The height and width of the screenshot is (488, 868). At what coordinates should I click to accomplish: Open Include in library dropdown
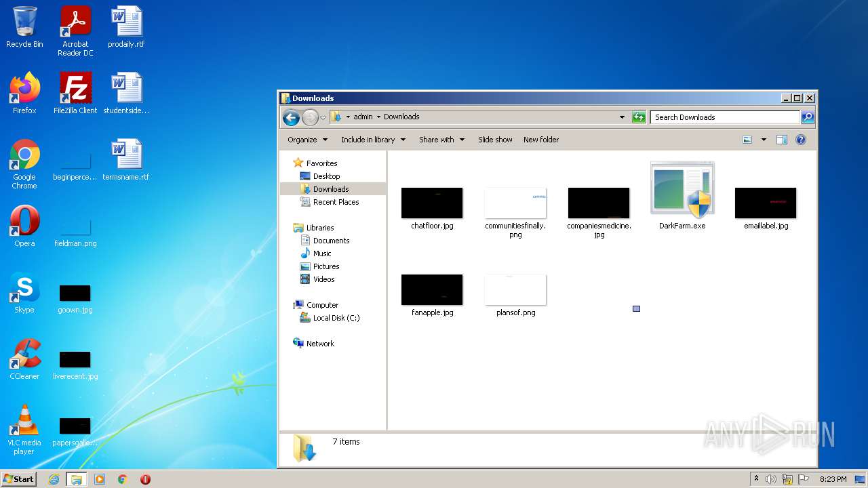pos(373,140)
